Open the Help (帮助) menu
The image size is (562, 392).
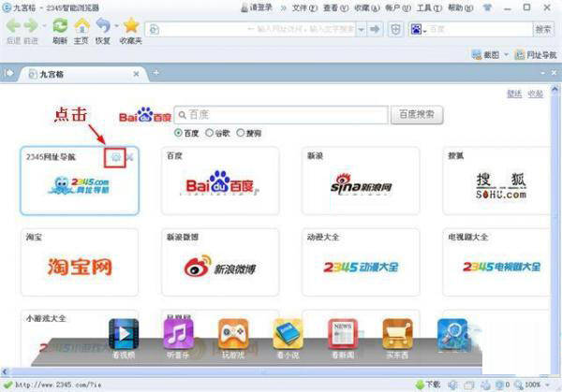(461, 7)
